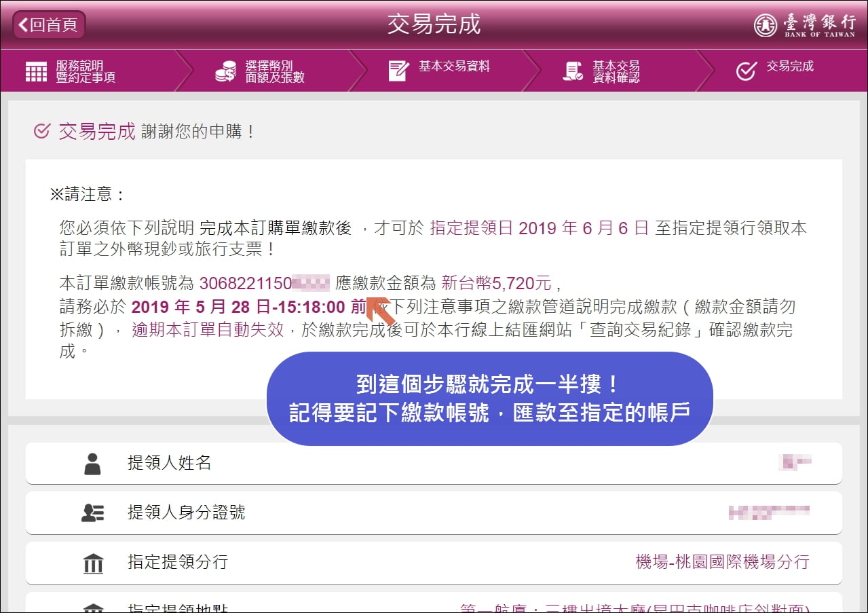Image resolution: width=868 pixels, height=613 pixels.
Task: Click the ID card icon for 提領人身分證號
Action: [92, 513]
